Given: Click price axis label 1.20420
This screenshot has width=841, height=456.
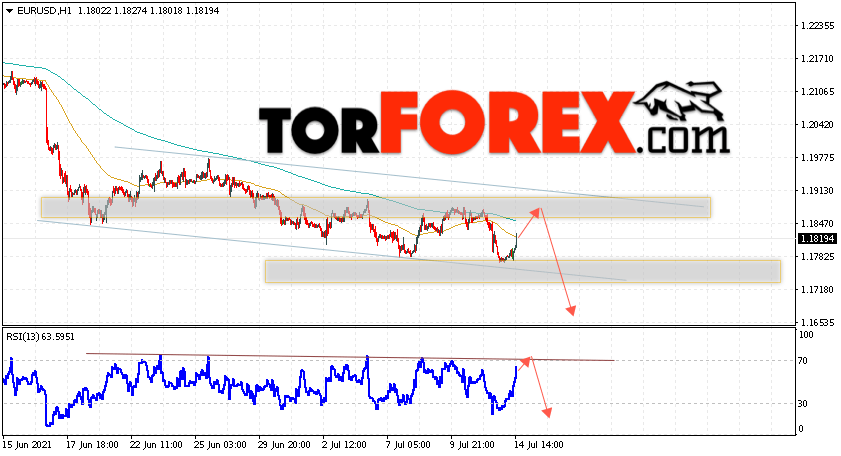Looking at the screenshot, I should 817,124.
